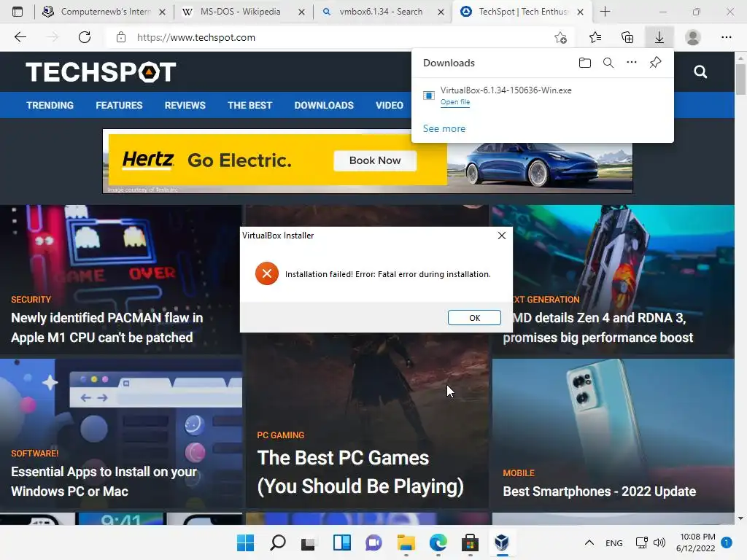Close the VirtualBox Installer error dialog

502,236
